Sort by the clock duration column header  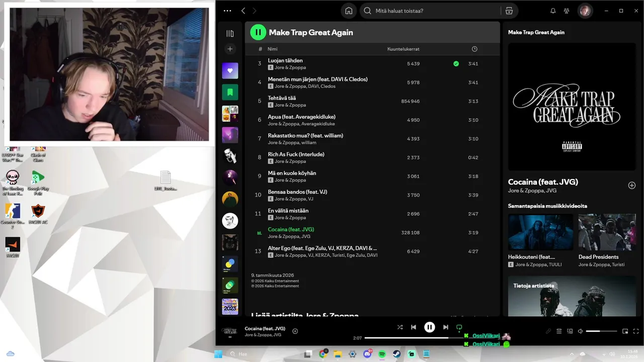[x=474, y=49]
